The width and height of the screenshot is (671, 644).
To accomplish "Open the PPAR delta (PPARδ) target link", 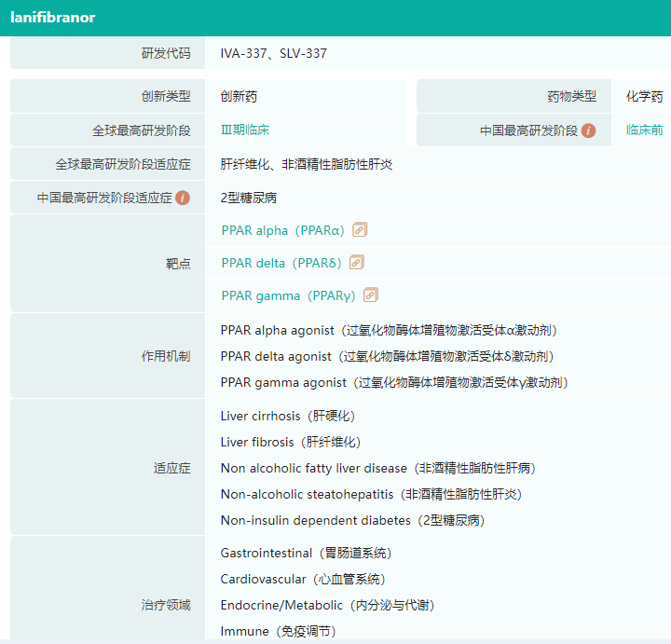I will [281, 263].
